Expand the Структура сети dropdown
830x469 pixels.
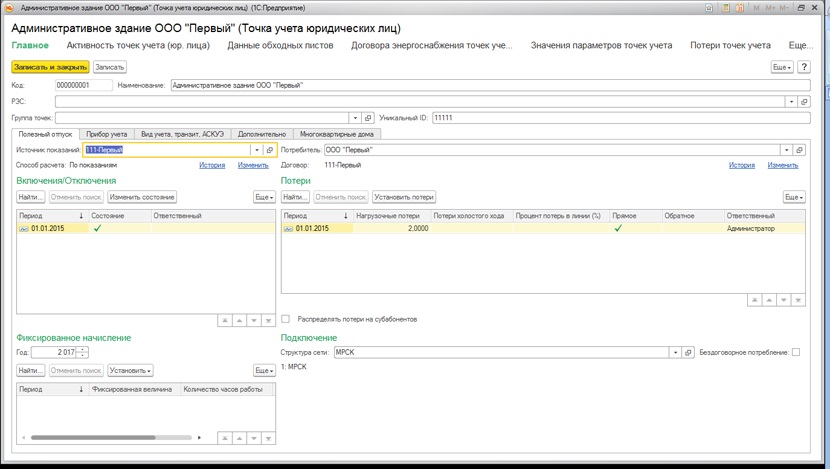675,353
